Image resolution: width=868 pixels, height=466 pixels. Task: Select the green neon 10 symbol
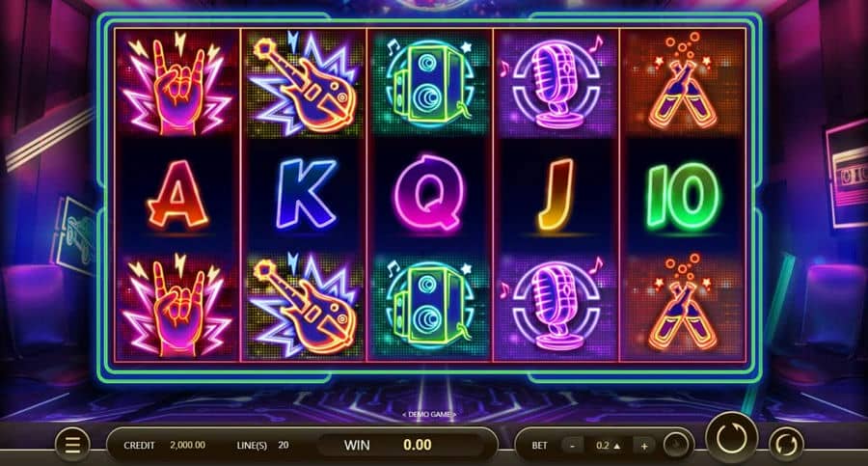(x=684, y=196)
